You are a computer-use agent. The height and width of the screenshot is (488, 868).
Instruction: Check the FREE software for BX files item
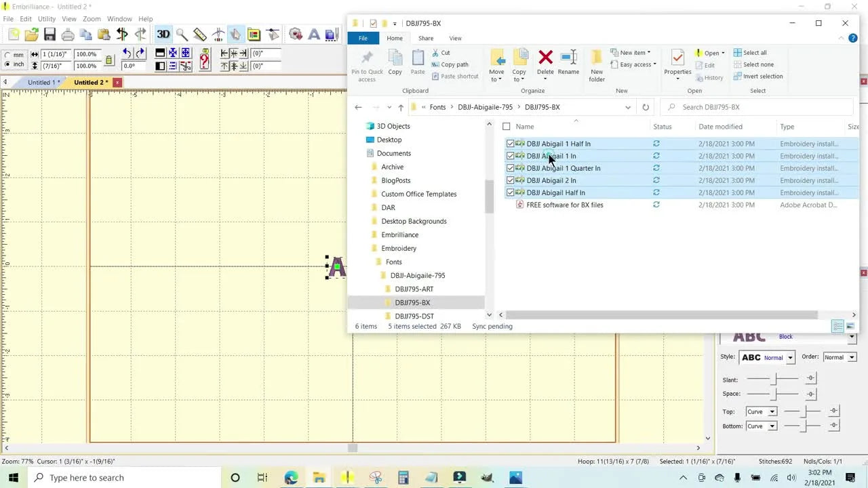(510, 205)
